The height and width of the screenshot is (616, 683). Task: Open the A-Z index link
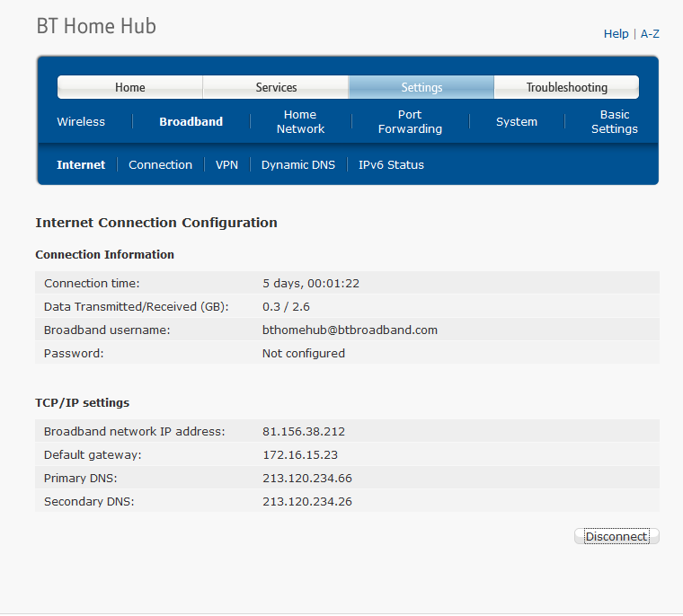click(650, 33)
